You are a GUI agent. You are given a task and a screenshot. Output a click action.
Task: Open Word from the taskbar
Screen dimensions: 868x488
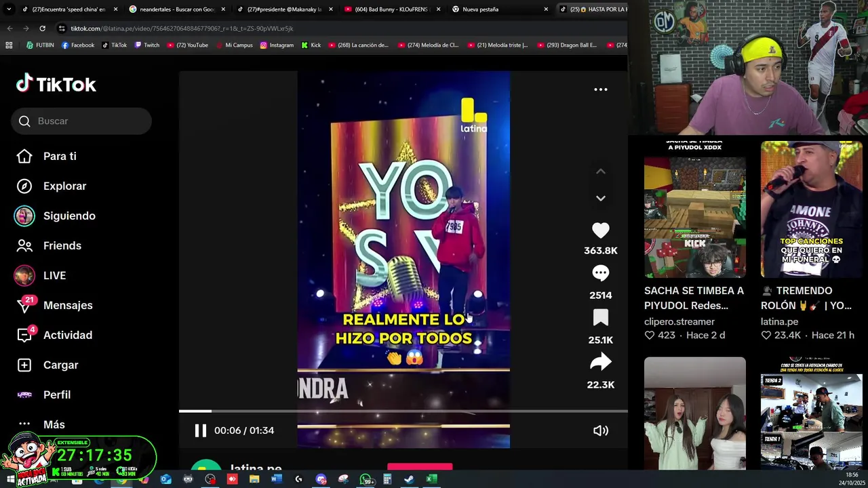click(276, 480)
